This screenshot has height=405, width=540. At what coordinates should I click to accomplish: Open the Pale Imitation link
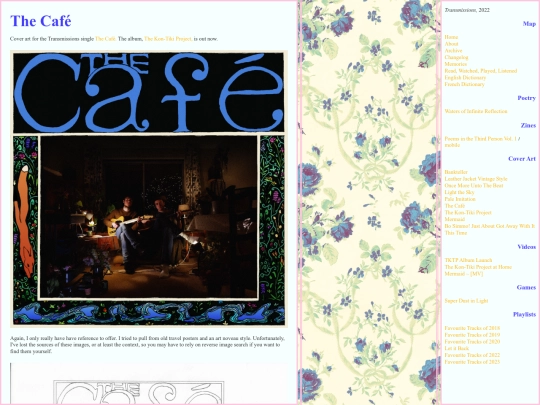tap(460, 199)
